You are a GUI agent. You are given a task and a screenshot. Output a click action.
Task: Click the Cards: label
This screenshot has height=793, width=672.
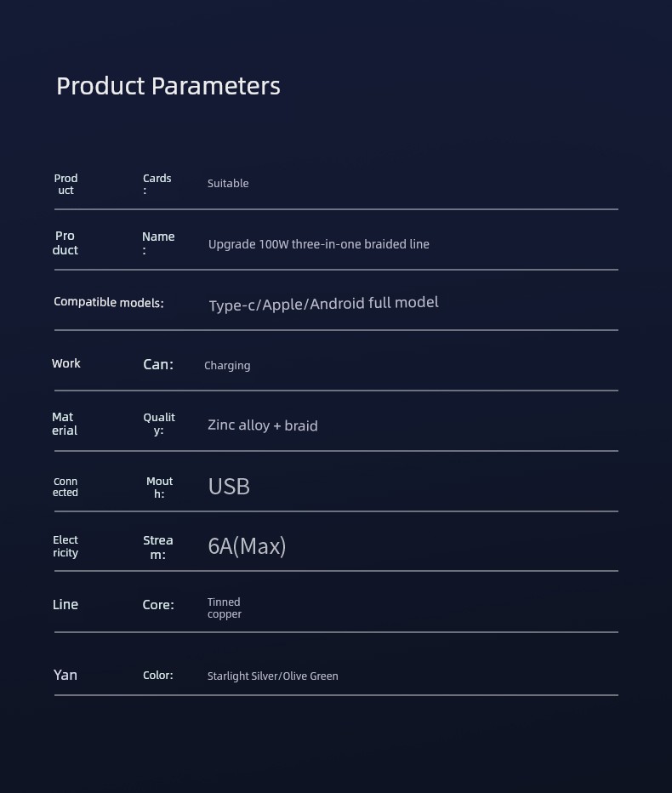coord(157,184)
